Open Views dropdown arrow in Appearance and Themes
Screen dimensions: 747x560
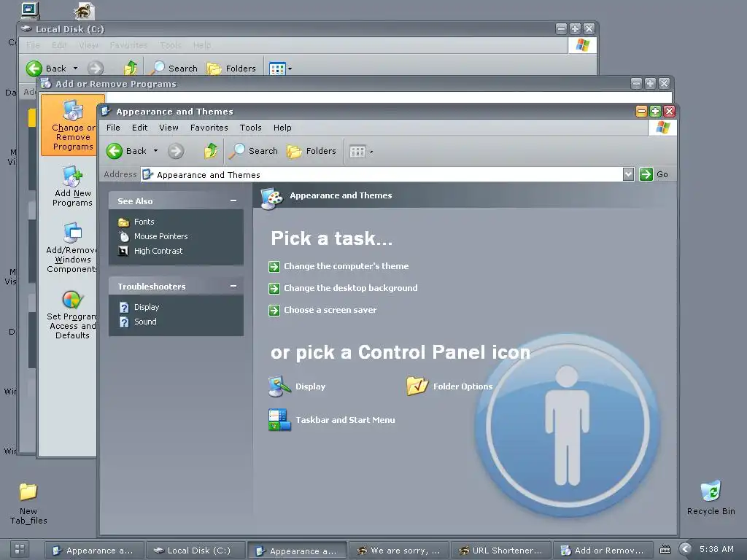pyautogui.click(x=371, y=152)
